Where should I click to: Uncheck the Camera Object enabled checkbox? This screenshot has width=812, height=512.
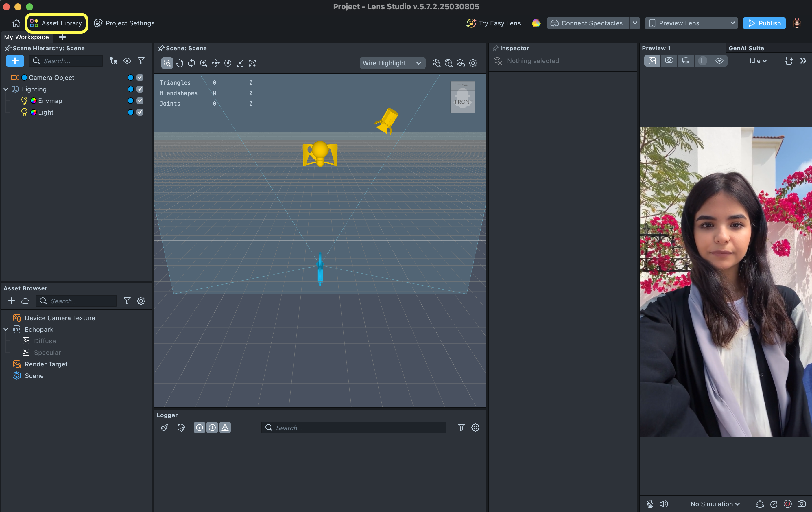click(x=140, y=78)
